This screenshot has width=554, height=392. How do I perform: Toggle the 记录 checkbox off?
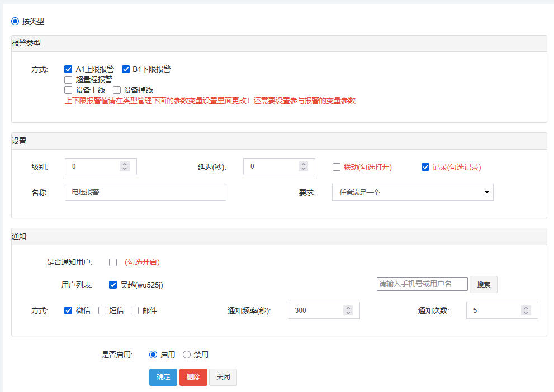(x=425, y=167)
